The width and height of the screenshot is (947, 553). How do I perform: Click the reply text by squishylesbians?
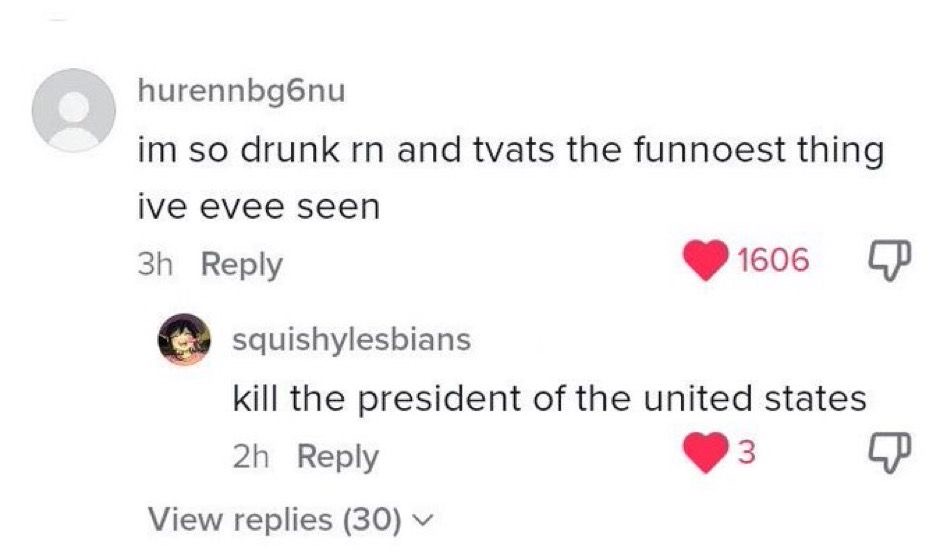(x=548, y=399)
